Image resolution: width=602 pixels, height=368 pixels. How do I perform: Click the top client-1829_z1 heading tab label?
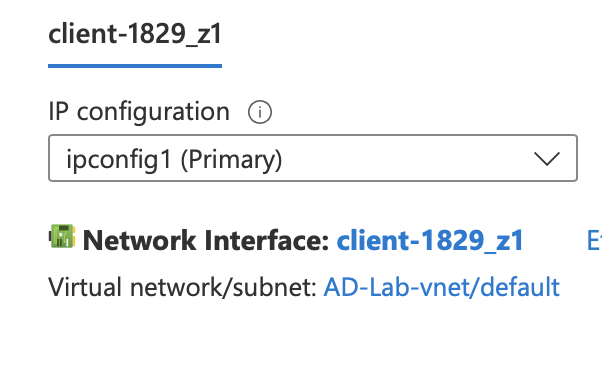tap(135, 35)
